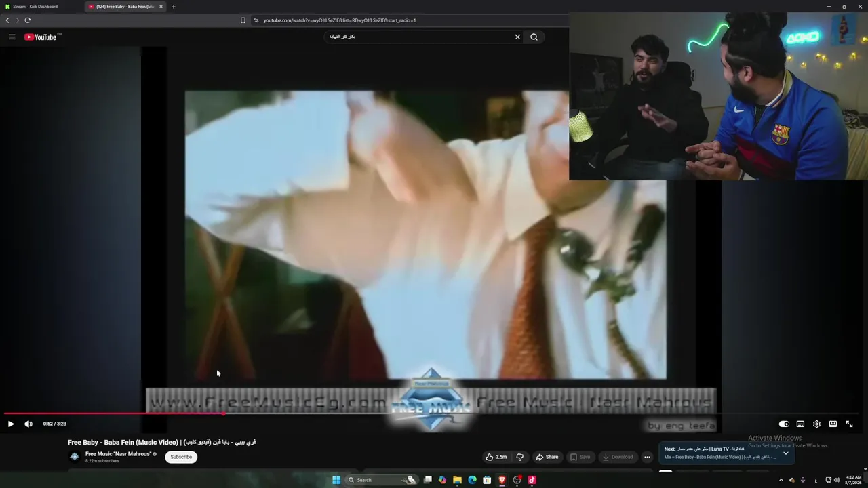868x488 pixels.
Task: Download the video
Action: coord(617,457)
